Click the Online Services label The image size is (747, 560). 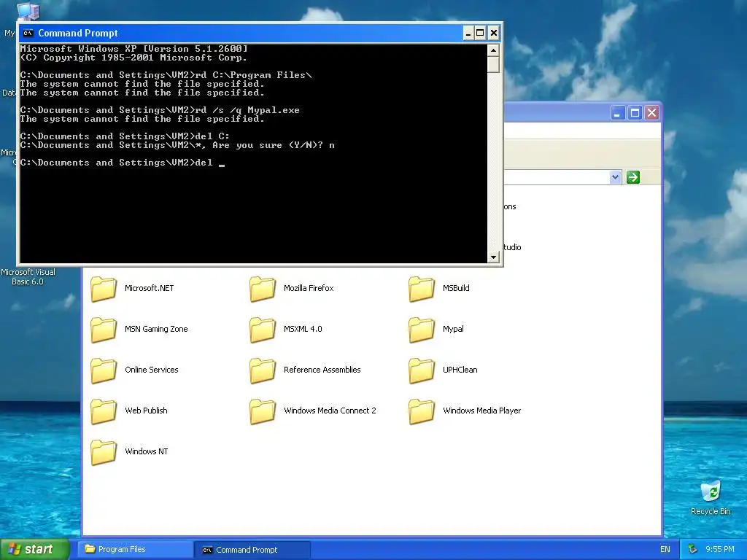click(152, 370)
